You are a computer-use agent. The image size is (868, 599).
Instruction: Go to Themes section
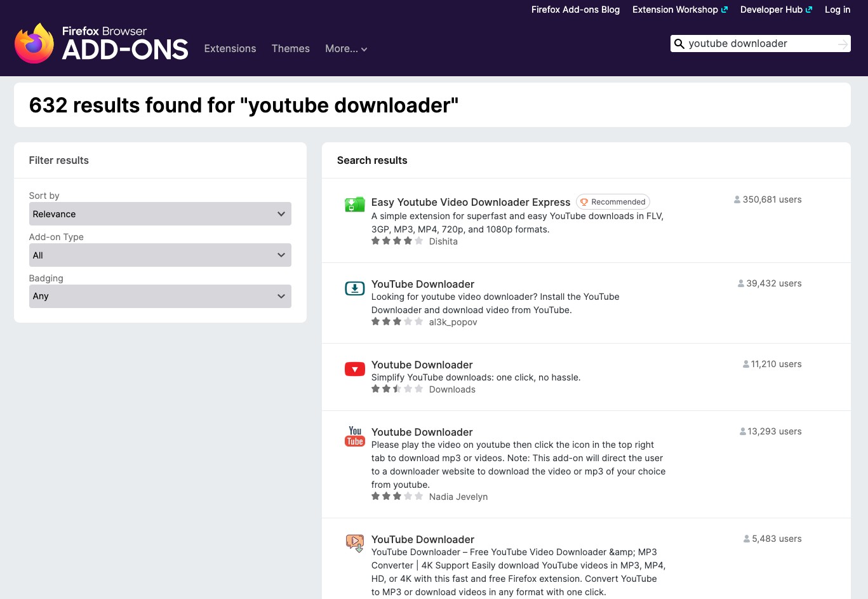(291, 49)
